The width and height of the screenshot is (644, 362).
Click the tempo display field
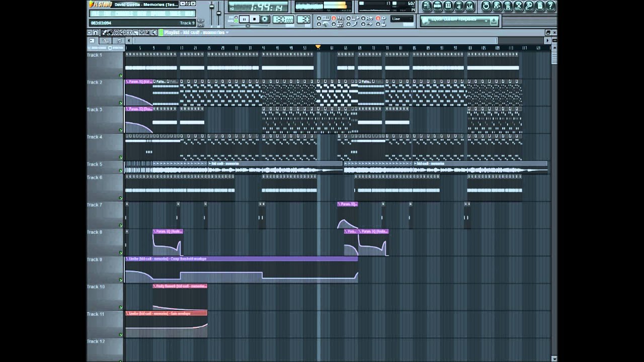click(283, 19)
